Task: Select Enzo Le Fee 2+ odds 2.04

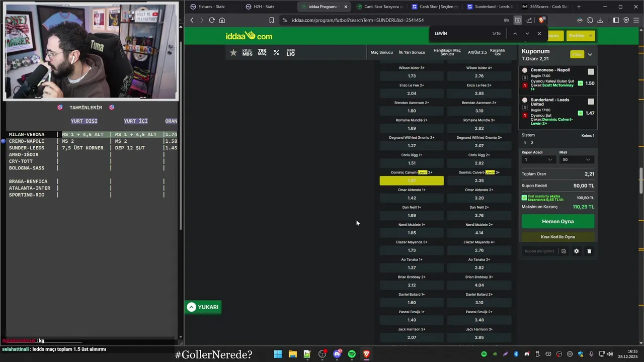Action: (412, 94)
